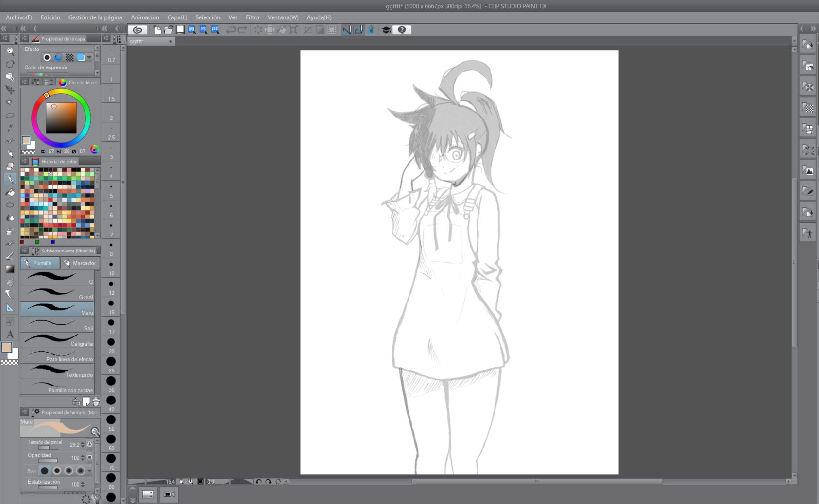Choose the G real pen
Screen dimensions: 819x504
point(57,293)
